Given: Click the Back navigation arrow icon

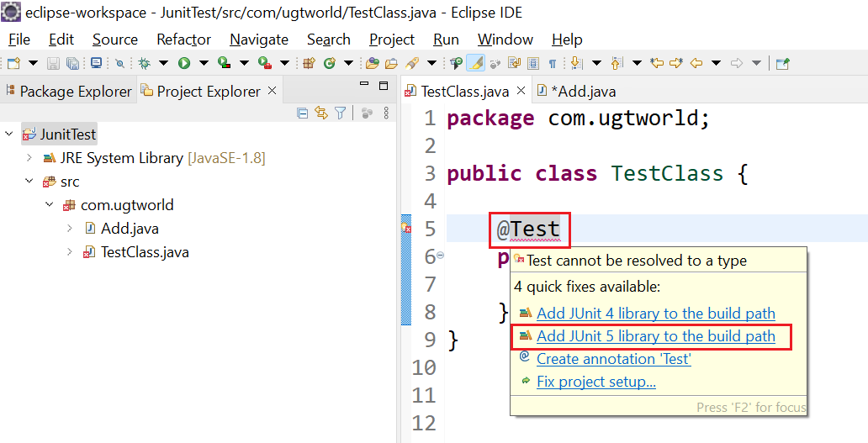Looking at the screenshot, I should 696,64.
